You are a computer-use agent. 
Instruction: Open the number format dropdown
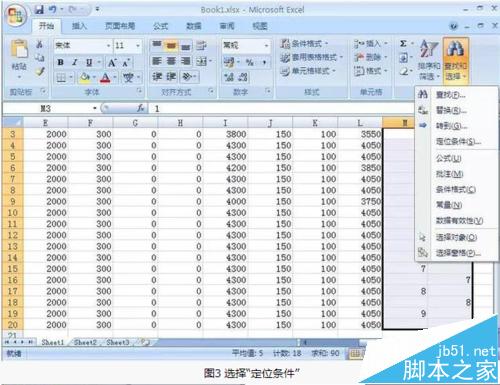[266, 45]
